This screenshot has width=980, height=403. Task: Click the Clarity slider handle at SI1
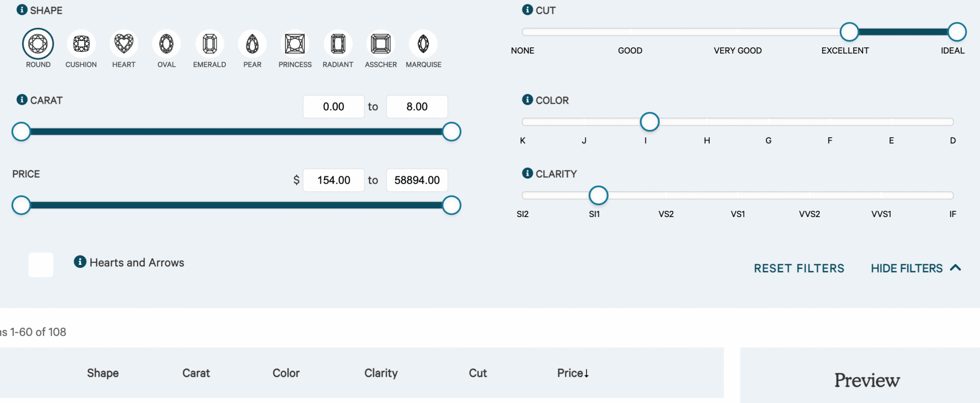[598, 196]
